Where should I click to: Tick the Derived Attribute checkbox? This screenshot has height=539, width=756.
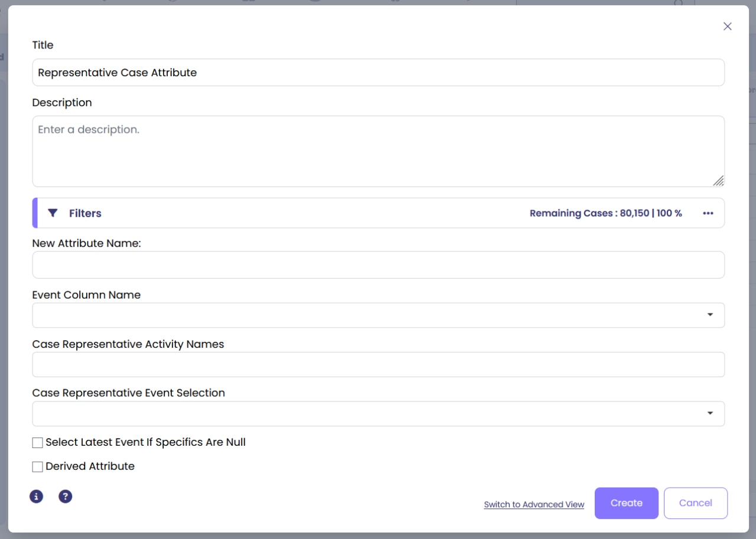38,467
